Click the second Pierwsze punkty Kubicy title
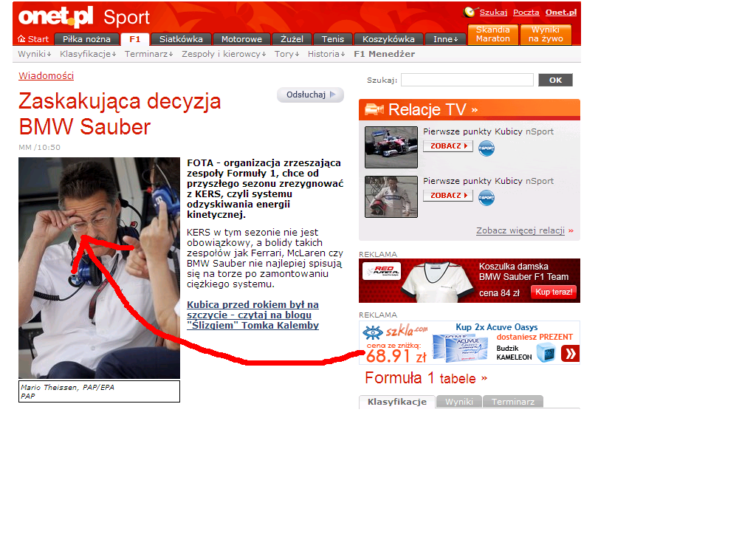 point(488,182)
